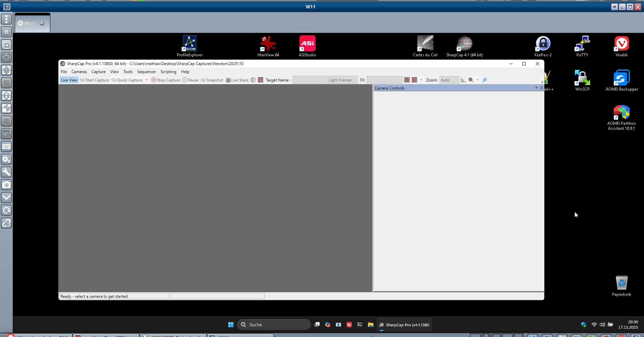Viewport: 644px width, 337px height.
Task: Click the red icon before Target Name
Action: (261, 80)
